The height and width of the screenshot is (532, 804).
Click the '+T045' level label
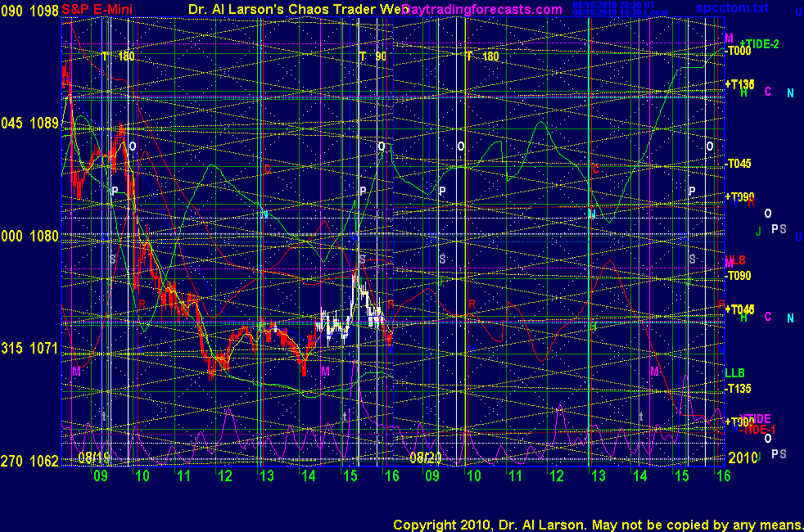(x=739, y=309)
